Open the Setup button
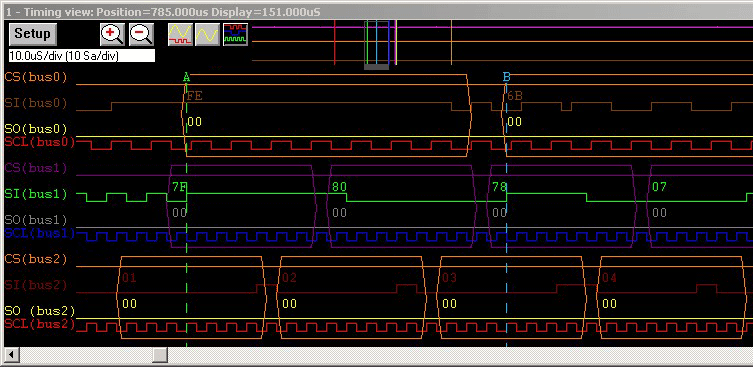Image resolution: width=753 pixels, height=367 pixels. click(33, 34)
